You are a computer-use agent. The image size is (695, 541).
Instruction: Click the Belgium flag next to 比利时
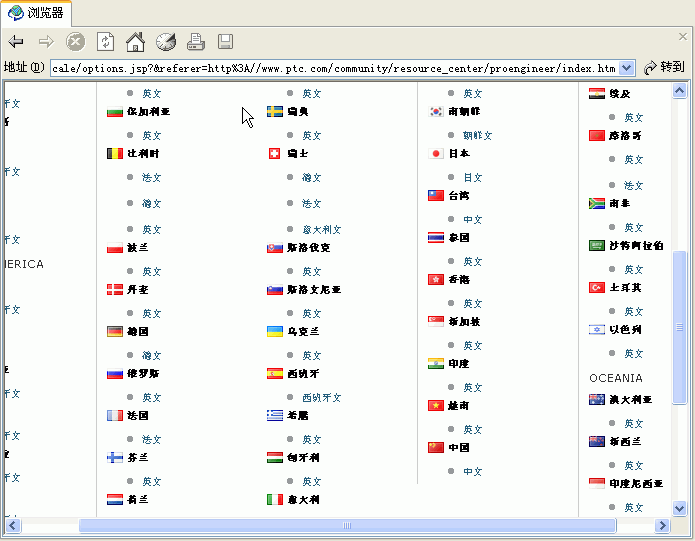tap(115, 154)
